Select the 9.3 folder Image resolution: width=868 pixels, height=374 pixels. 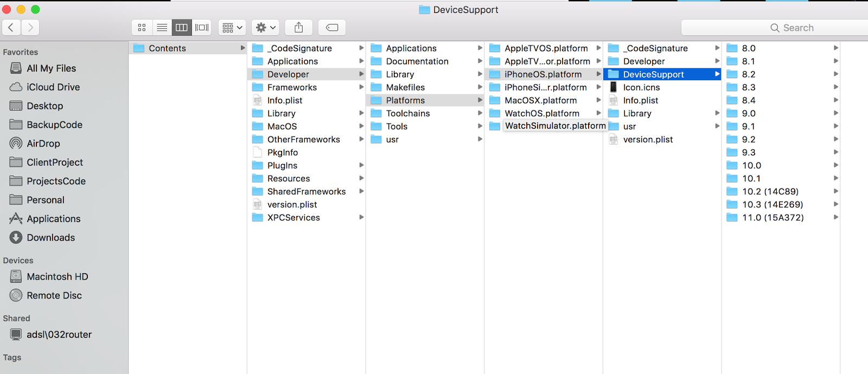click(781, 153)
